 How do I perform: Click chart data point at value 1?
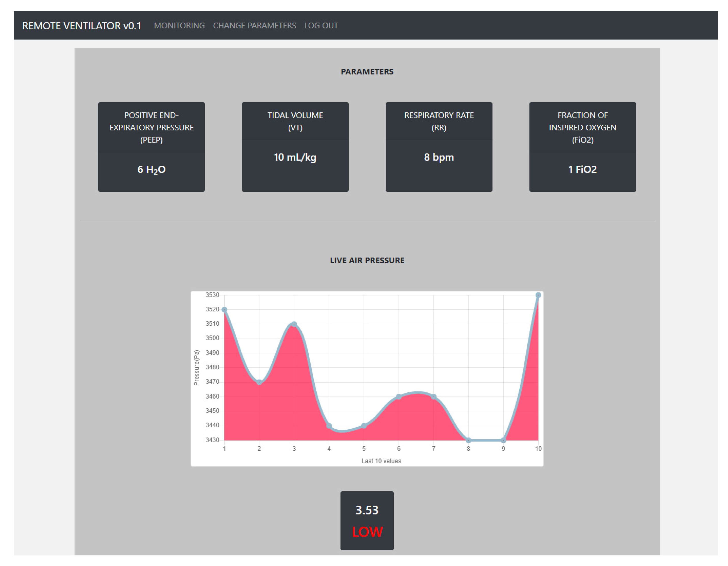(224, 310)
